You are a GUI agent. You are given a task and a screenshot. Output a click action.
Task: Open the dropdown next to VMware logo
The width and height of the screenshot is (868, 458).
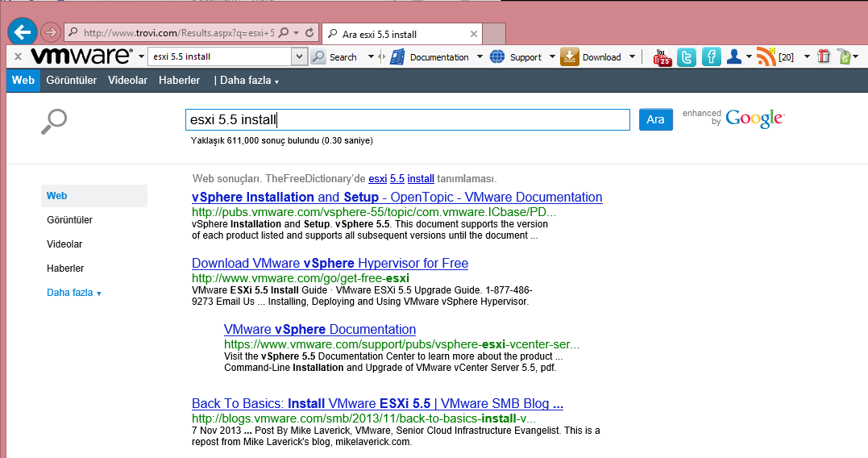[141, 56]
